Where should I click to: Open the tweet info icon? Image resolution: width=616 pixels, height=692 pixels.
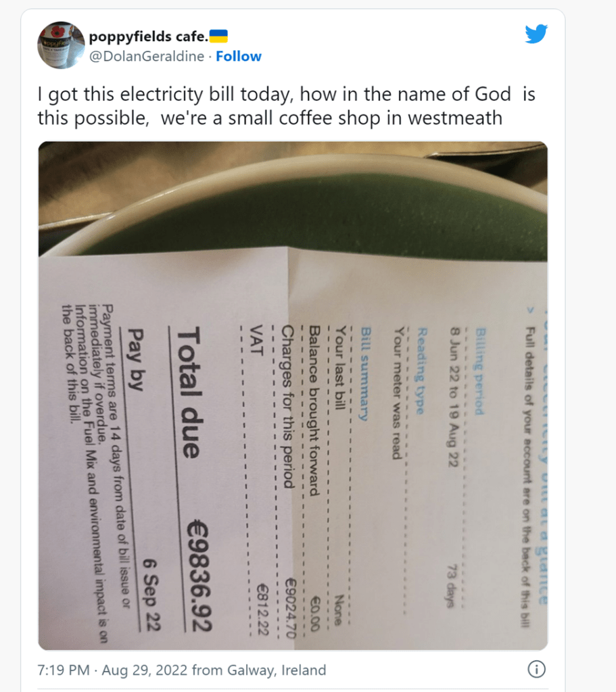[x=536, y=670]
